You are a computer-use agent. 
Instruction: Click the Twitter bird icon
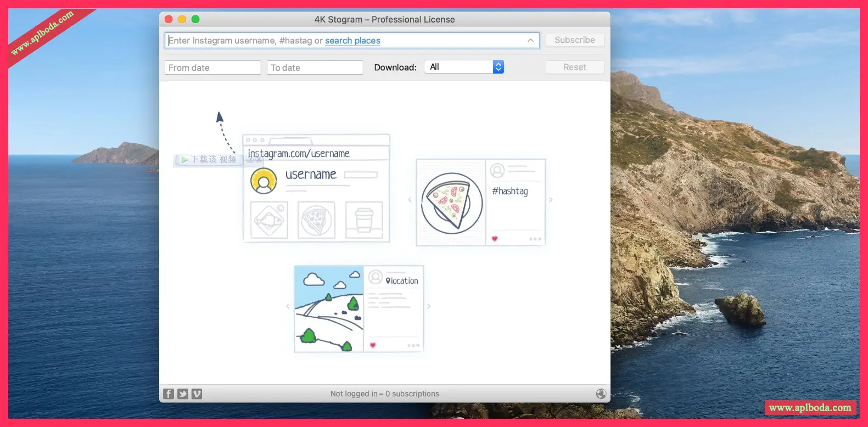(x=183, y=394)
